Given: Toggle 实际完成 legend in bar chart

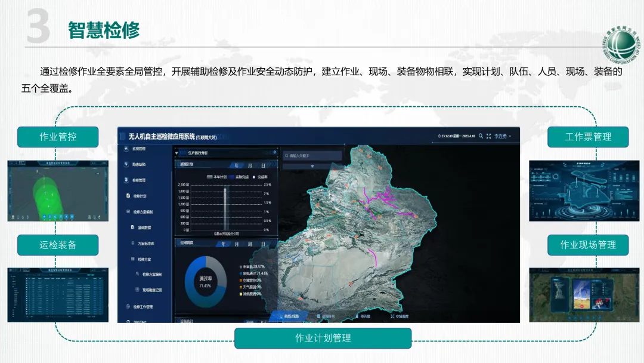Looking at the screenshot, I should (x=239, y=177).
